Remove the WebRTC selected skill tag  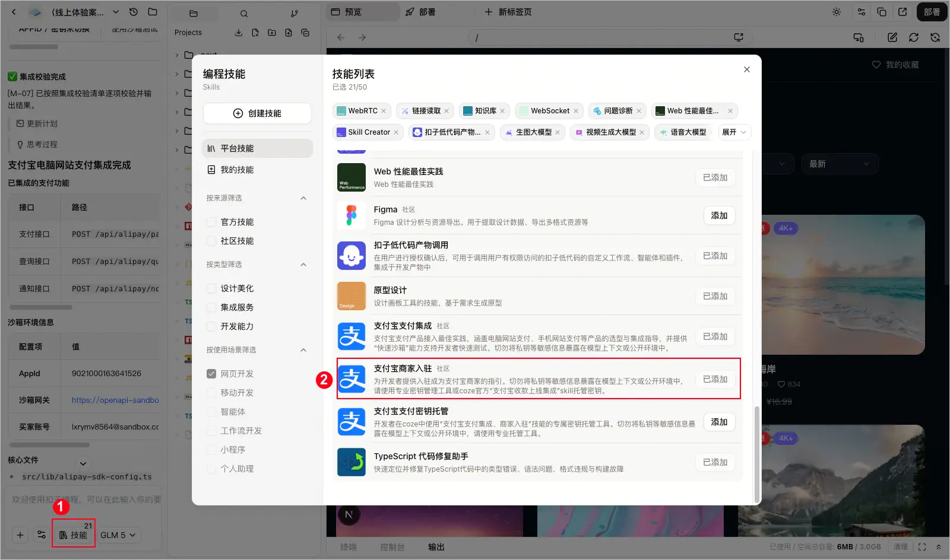384,111
